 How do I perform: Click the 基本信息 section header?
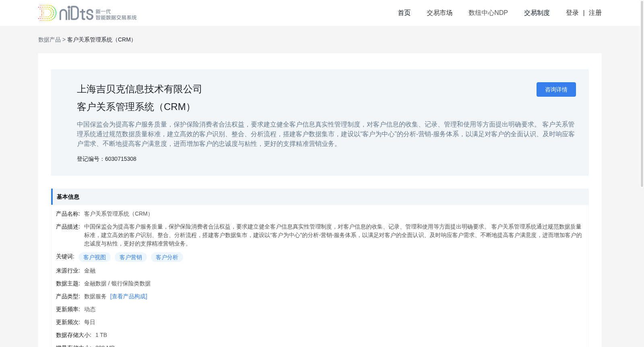(320, 197)
